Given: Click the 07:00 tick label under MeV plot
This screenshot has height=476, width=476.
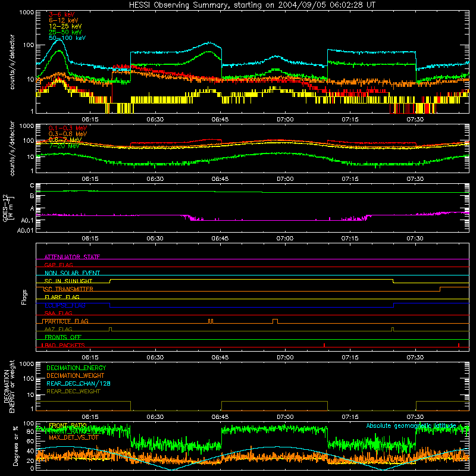Looking at the screenshot, I should click(285, 179).
